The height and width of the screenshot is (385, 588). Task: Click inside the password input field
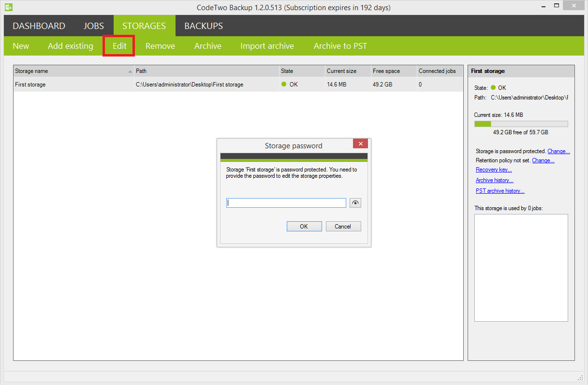(285, 202)
